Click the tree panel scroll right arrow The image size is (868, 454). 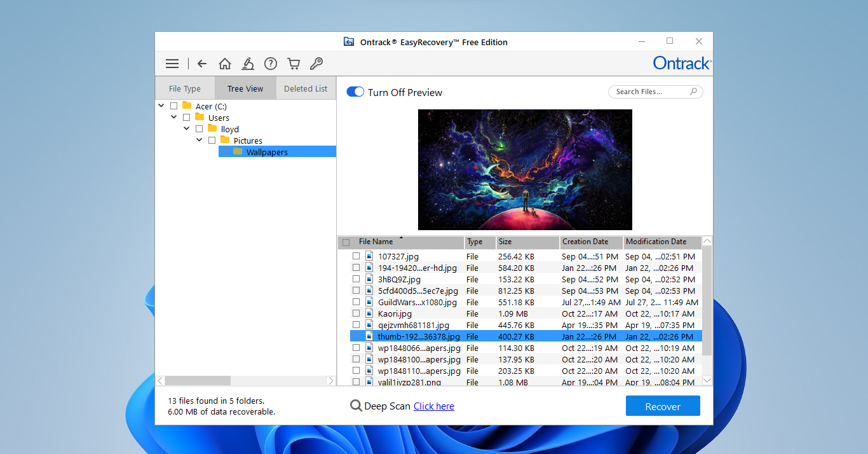coord(330,380)
